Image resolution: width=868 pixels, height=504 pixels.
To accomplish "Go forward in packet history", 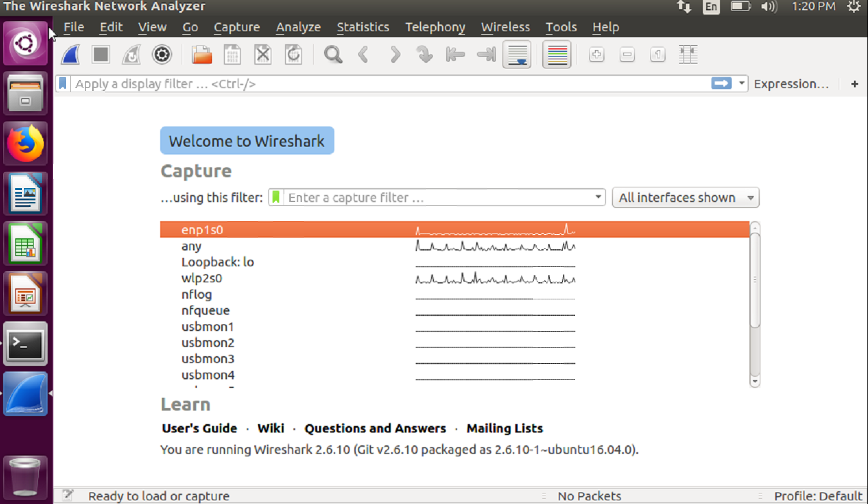I will pos(395,55).
